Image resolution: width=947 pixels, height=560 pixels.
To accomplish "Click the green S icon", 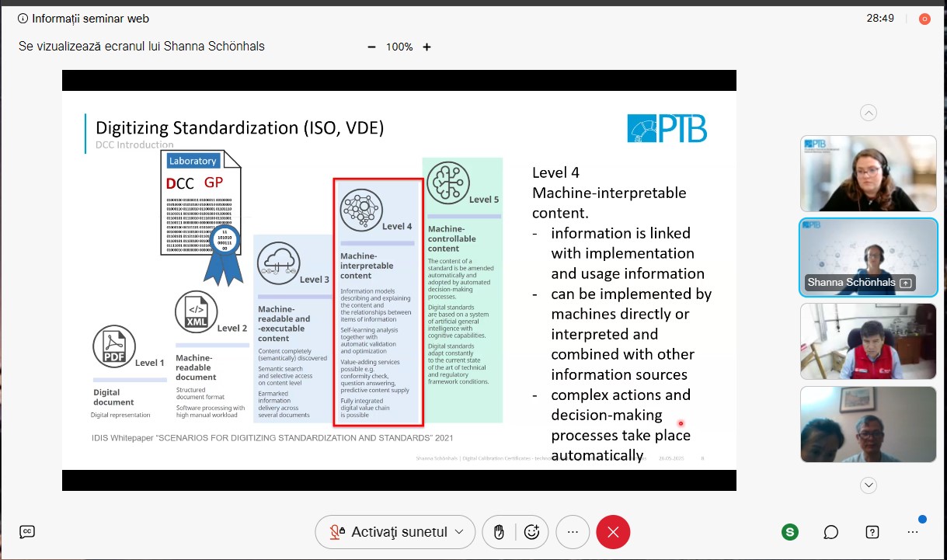I will (x=790, y=532).
